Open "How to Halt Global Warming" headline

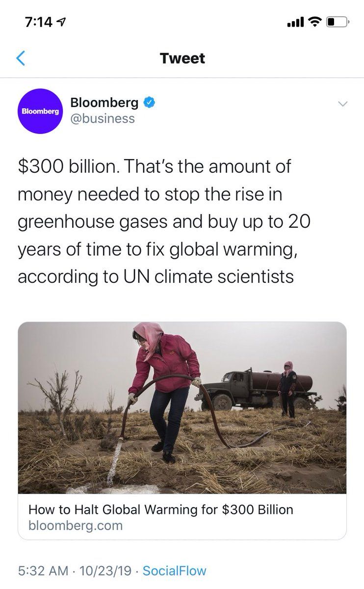click(x=160, y=509)
